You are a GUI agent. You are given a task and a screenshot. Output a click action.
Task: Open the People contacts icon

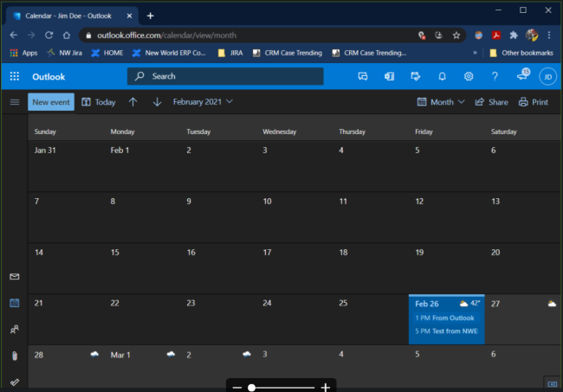point(14,330)
